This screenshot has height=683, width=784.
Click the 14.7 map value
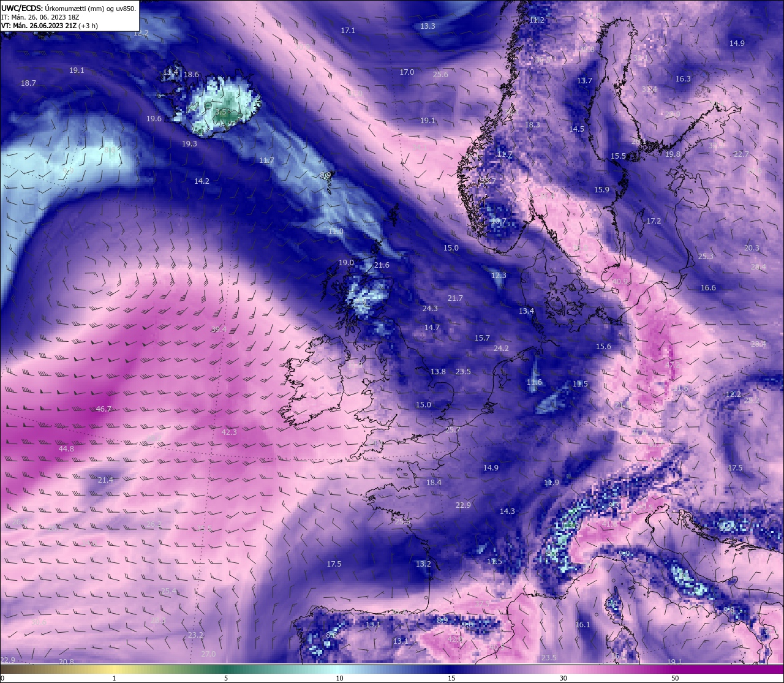click(432, 328)
